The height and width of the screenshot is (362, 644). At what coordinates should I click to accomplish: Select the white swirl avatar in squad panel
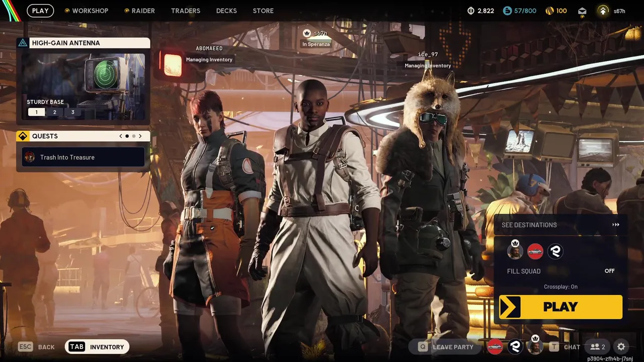click(555, 251)
